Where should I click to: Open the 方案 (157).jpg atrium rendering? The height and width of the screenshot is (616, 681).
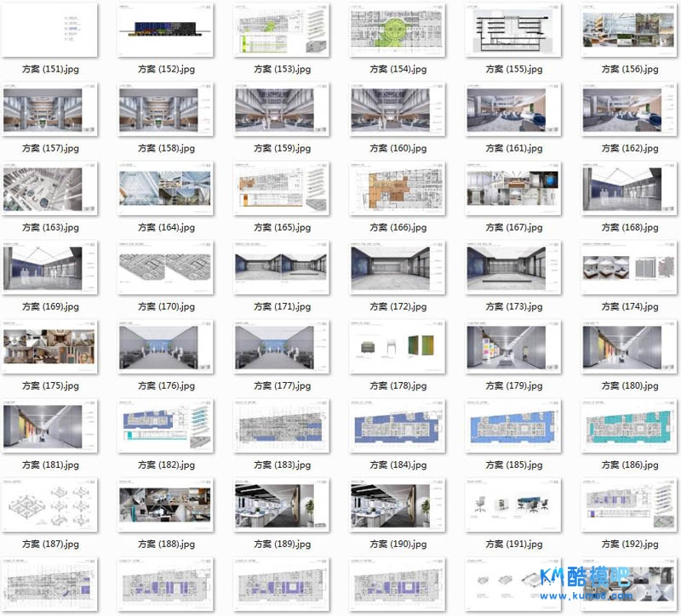tap(50, 109)
